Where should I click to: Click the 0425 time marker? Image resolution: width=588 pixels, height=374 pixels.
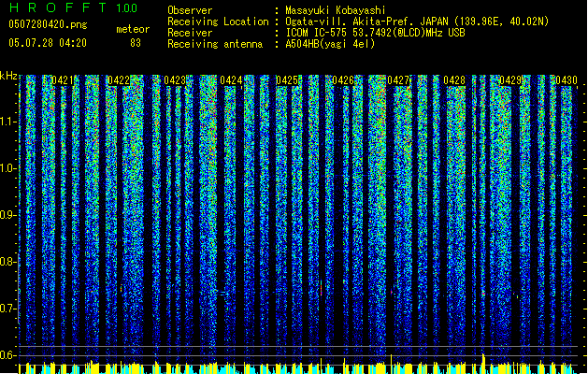point(287,80)
